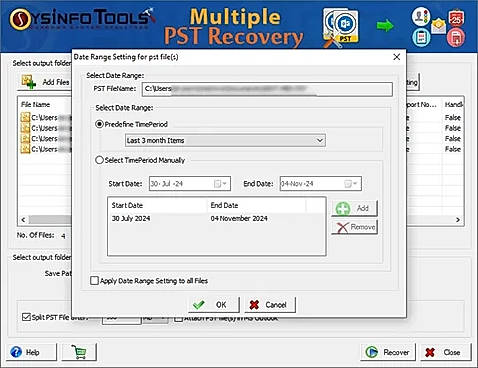Select the second C:\Users file row icon

tap(25, 128)
